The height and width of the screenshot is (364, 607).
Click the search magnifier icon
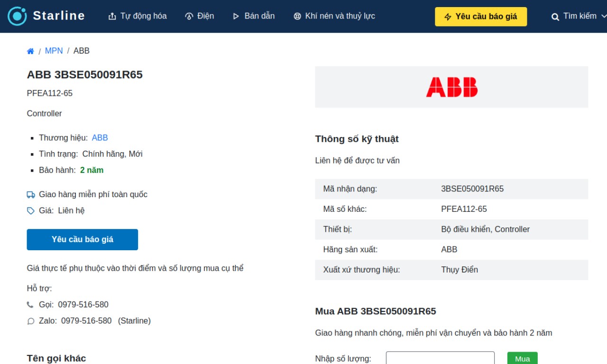[555, 17]
